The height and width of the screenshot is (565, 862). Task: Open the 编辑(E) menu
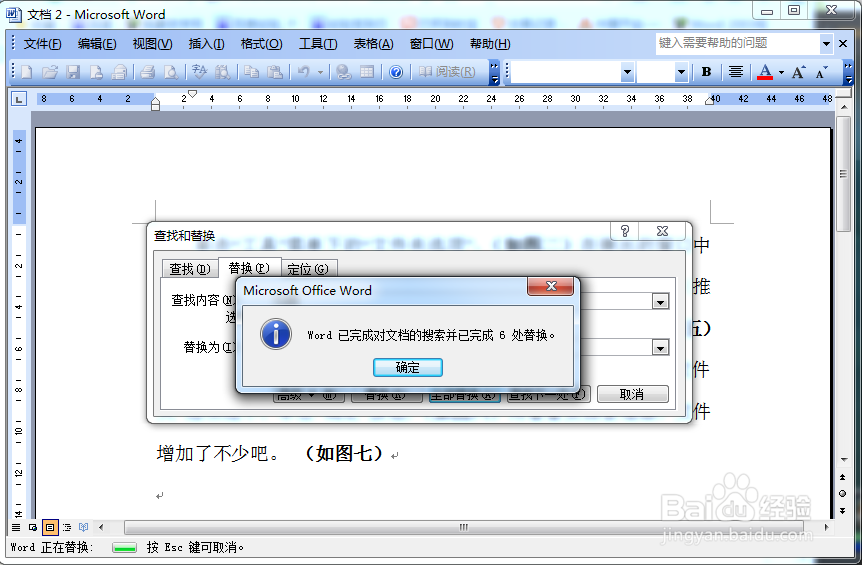[97, 44]
